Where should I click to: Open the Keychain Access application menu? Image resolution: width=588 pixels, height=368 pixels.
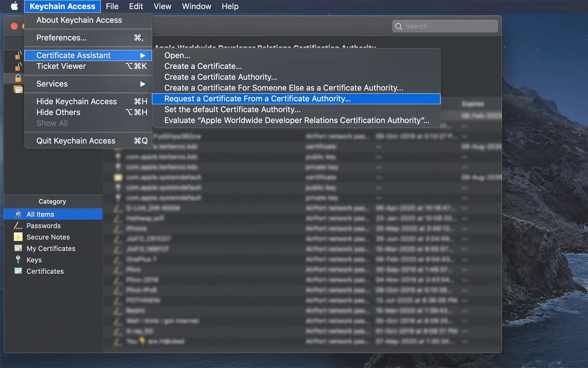(x=62, y=6)
